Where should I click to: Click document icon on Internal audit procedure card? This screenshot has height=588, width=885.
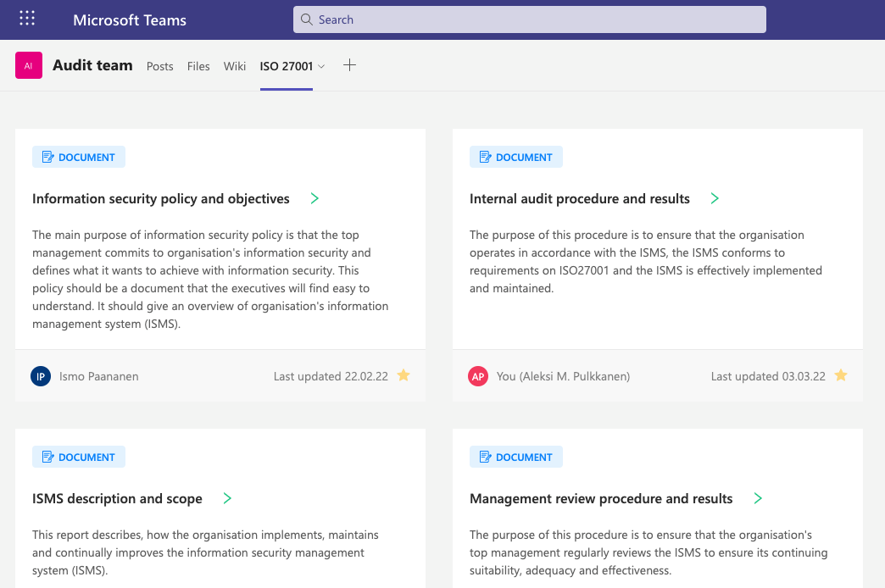coord(486,157)
